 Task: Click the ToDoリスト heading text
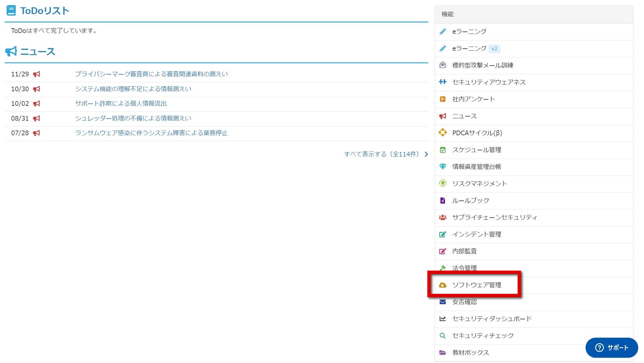pos(45,11)
